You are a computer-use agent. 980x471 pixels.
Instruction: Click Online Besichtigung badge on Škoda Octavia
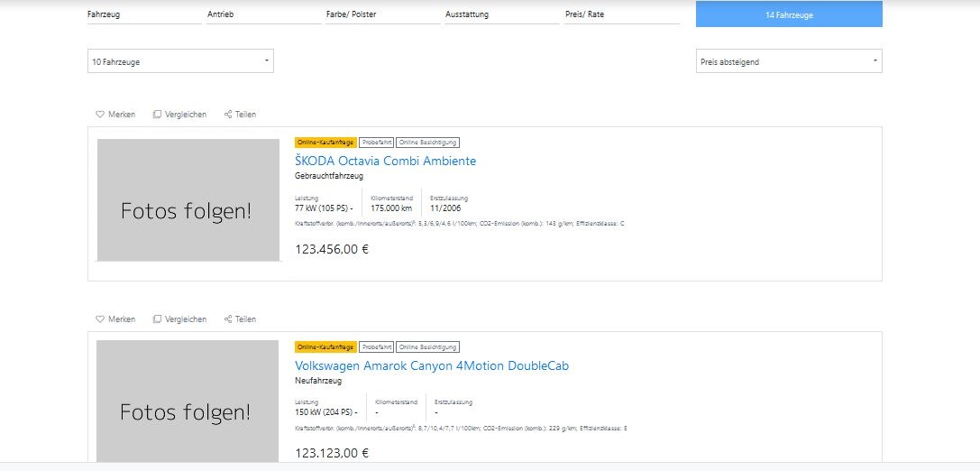pos(427,143)
